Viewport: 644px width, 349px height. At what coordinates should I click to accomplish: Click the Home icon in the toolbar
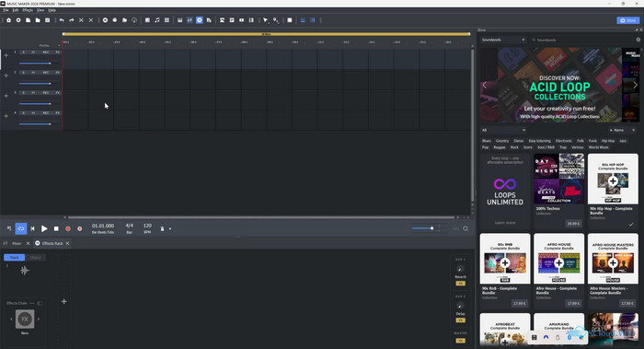[x=8, y=20]
